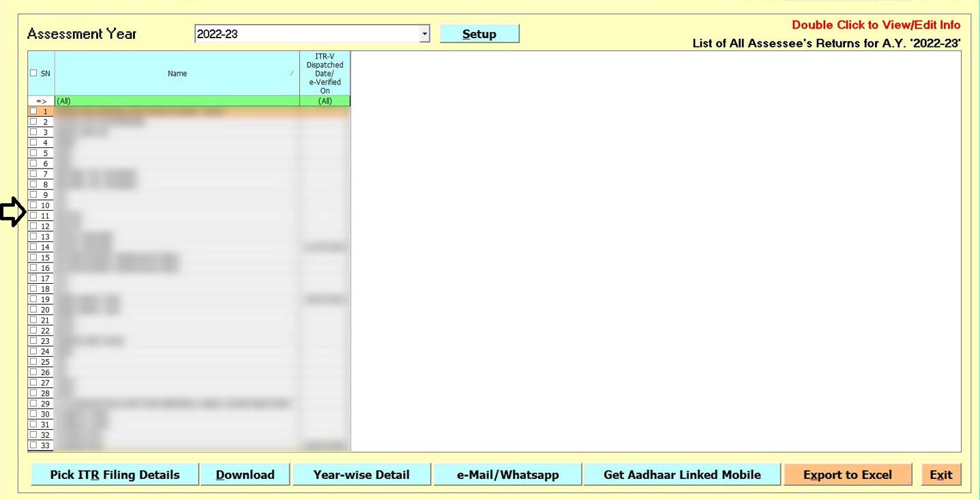Viewport: 980px width, 500px height.
Task: Open the Assessment Year dropdown
Action: click(425, 33)
